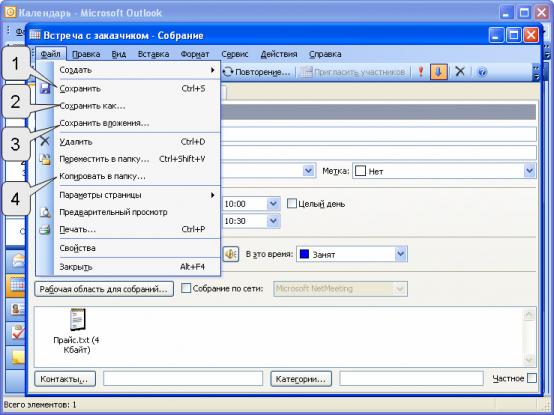Image resolution: width=554 pixels, height=415 pixels.
Task: Enable the Целый день checkbox
Action: [291, 203]
